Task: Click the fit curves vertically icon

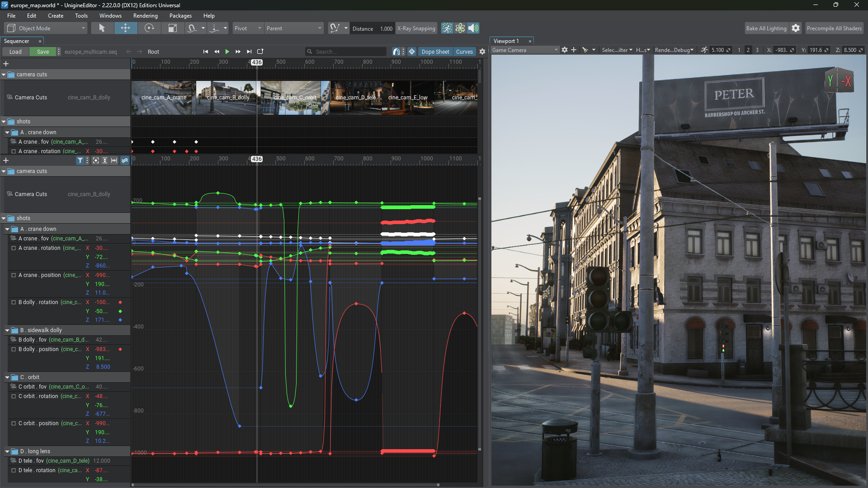Action: click(105, 160)
